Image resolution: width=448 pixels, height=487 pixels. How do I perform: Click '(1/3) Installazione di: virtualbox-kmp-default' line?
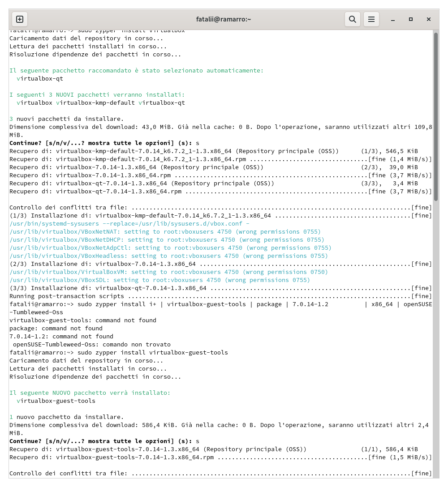pos(221,216)
